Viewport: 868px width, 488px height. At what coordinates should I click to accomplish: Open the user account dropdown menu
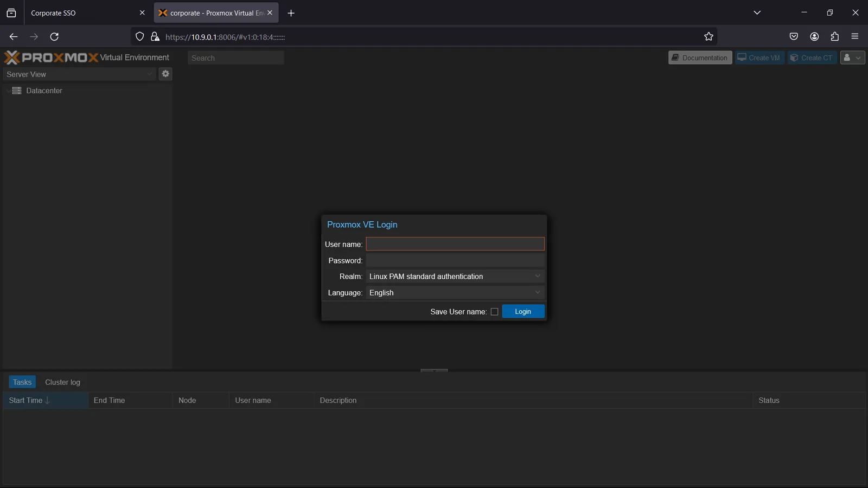[x=852, y=57]
